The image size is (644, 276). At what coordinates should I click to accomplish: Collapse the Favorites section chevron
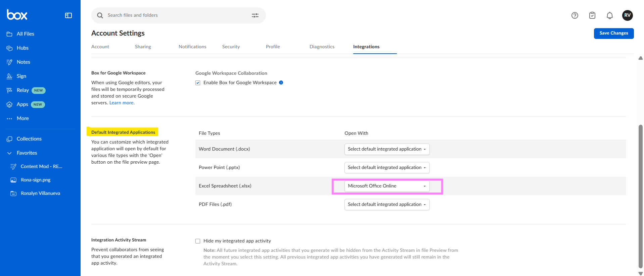[x=9, y=153]
